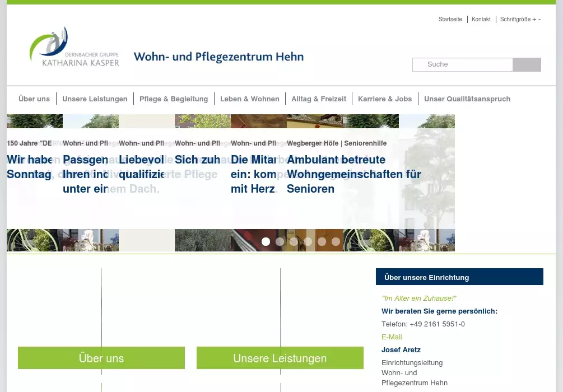Expand the Karriere & Jobs menu
Screen dimensions: 563x392
[x=385, y=99]
